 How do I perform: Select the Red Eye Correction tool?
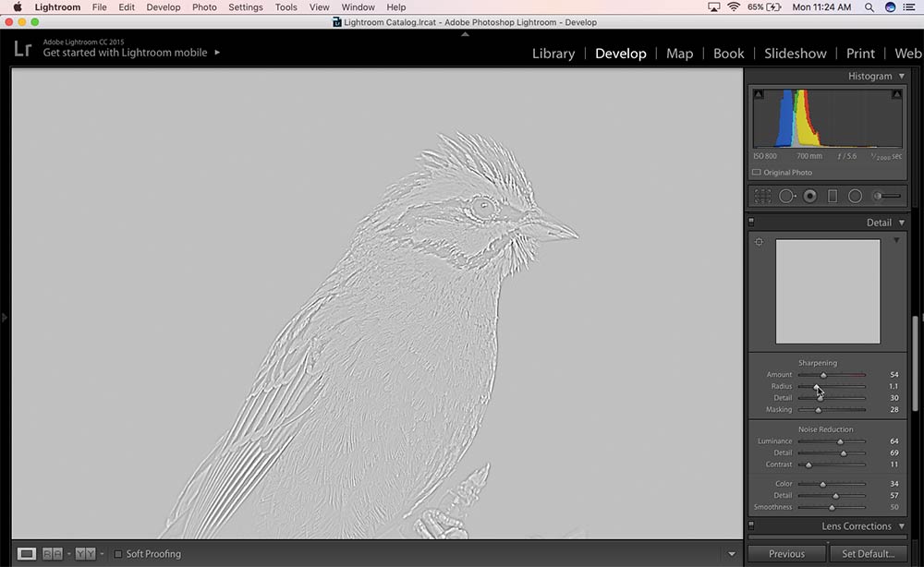[x=808, y=196]
